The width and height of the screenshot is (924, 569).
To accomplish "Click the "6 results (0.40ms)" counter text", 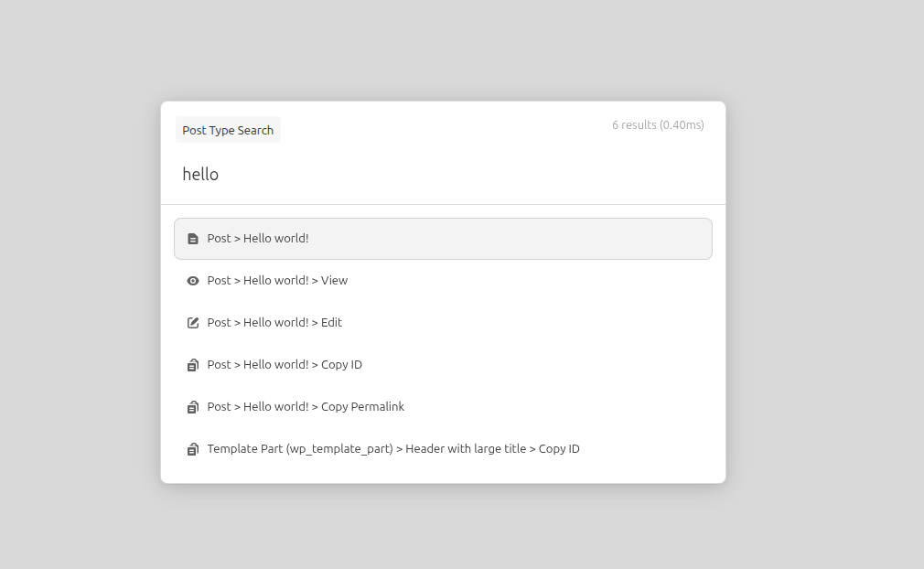I will (658, 125).
